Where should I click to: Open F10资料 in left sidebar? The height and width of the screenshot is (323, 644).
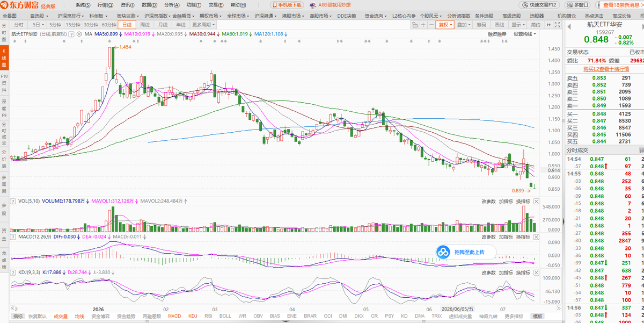[x=4, y=83]
